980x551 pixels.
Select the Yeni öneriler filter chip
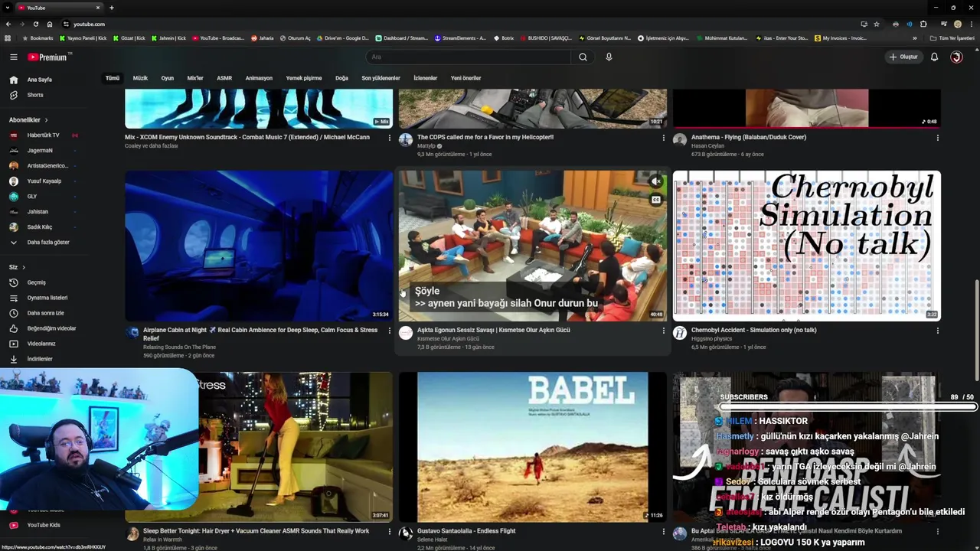[465, 78]
